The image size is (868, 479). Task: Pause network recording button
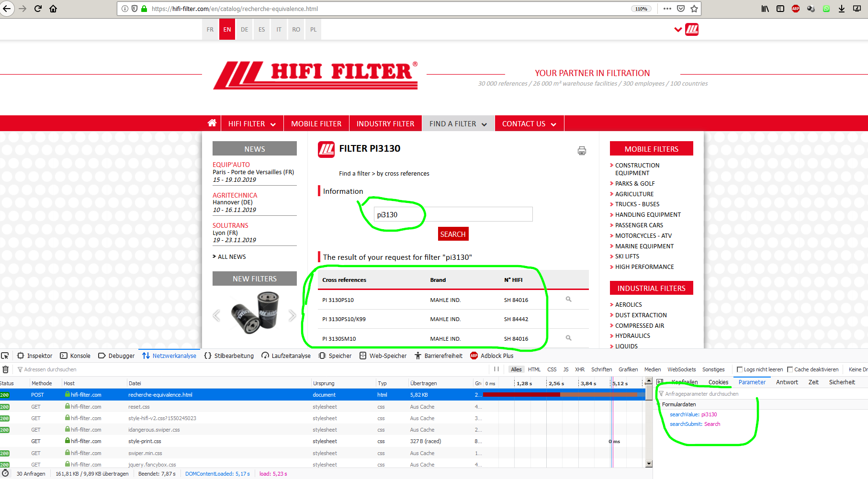click(x=496, y=369)
